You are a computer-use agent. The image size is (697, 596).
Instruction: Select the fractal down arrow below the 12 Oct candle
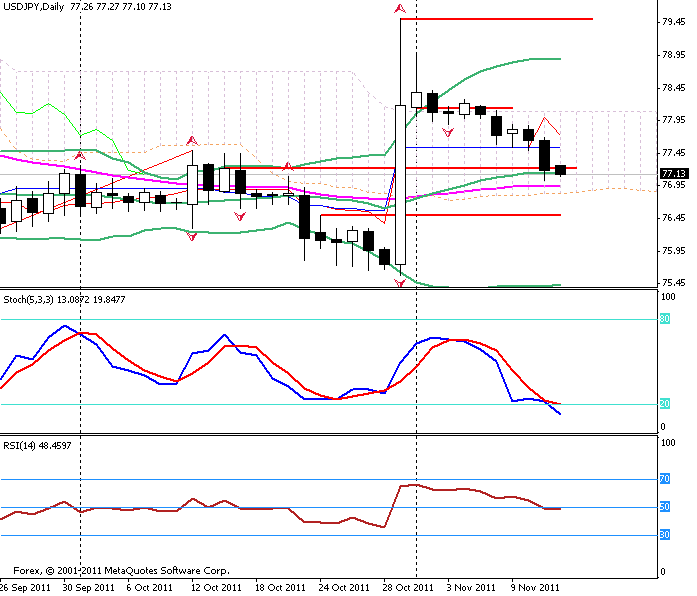pyautogui.click(x=192, y=236)
